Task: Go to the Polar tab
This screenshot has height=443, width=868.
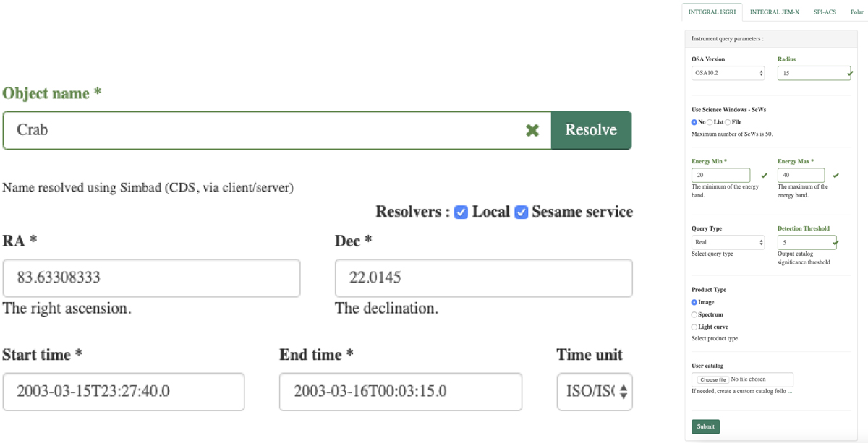Action: tap(857, 12)
